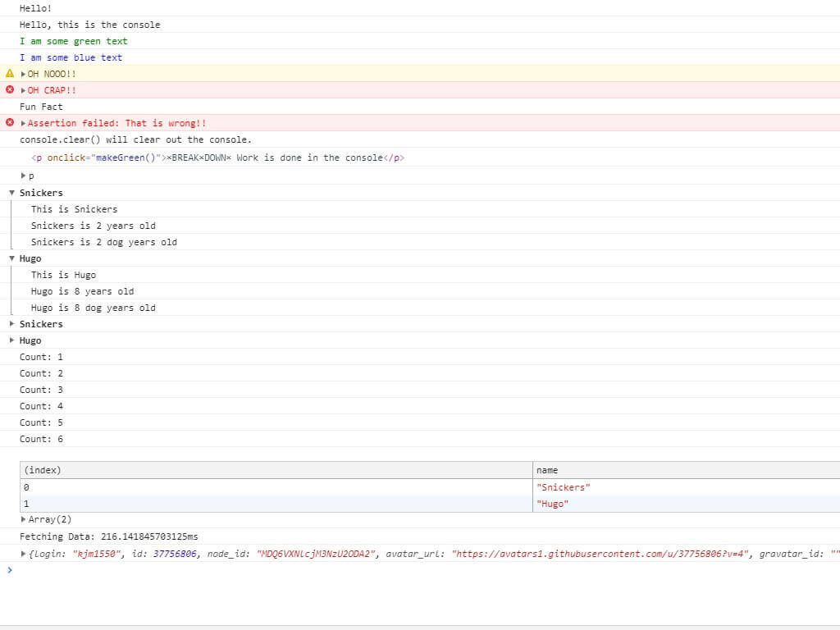
Task: Click the avatars1.githubusercontent.com avatar URL
Action: point(600,554)
